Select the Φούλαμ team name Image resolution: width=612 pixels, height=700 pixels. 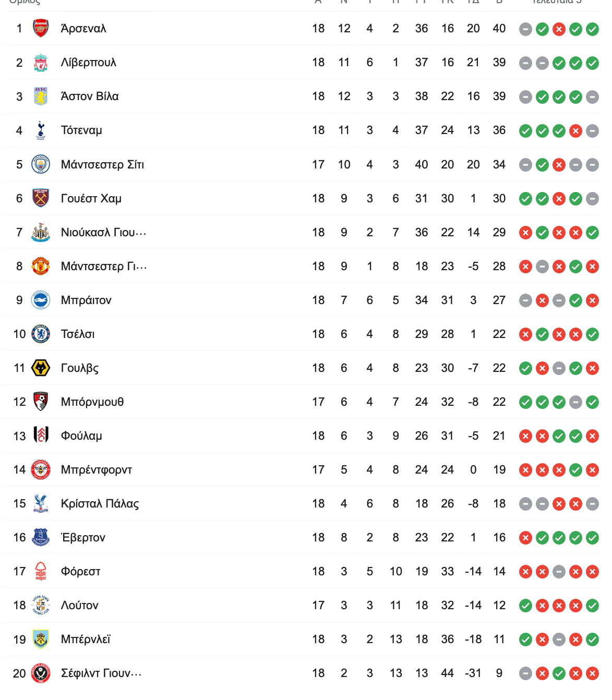coord(81,436)
